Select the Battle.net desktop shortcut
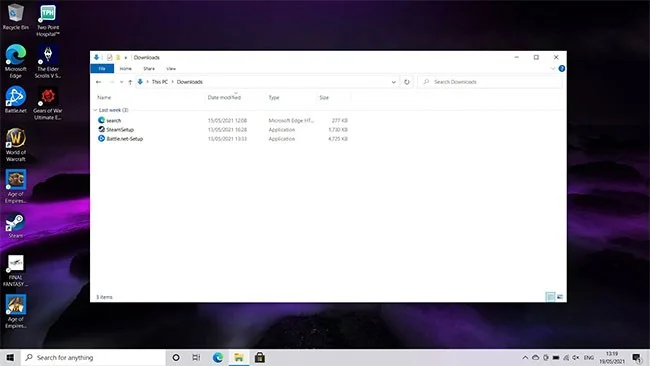Screen dimensions: 650x366 (16, 99)
